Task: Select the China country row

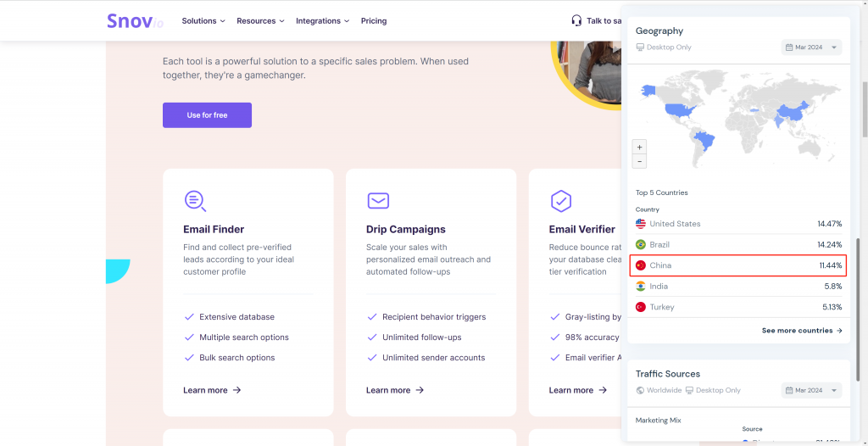Action: 738,265
